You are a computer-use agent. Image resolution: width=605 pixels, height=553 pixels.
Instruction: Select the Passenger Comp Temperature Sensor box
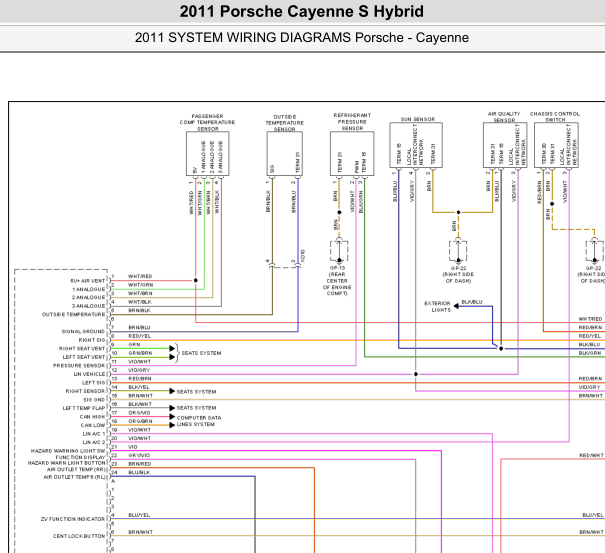[x=208, y=154]
